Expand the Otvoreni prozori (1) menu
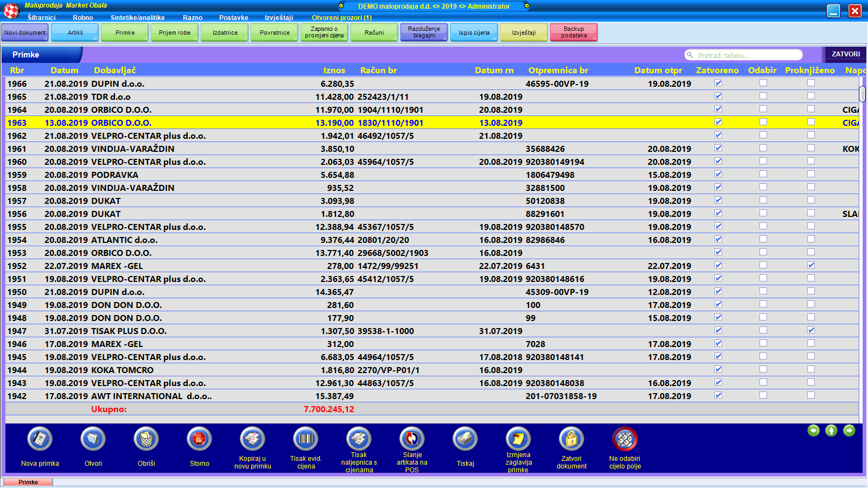The image size is (868, 488). click(x=342, y=18)
